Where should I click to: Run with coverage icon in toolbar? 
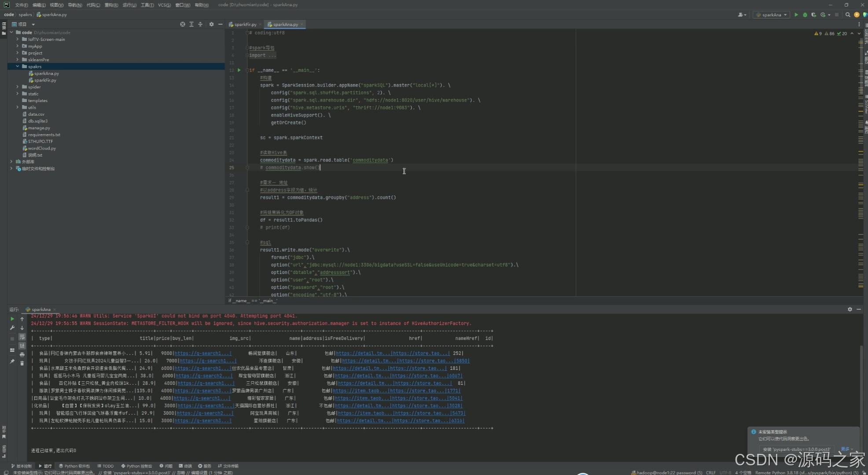(x=813, y=15)
